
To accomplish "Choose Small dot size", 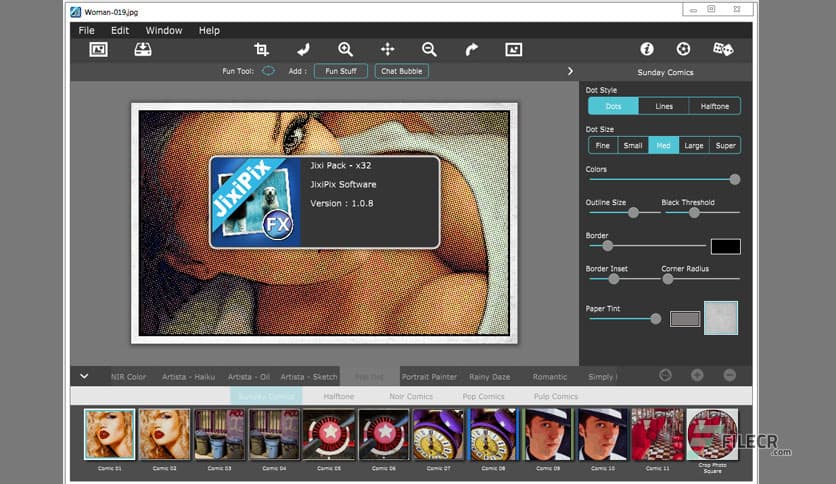I will pos(633,145).
